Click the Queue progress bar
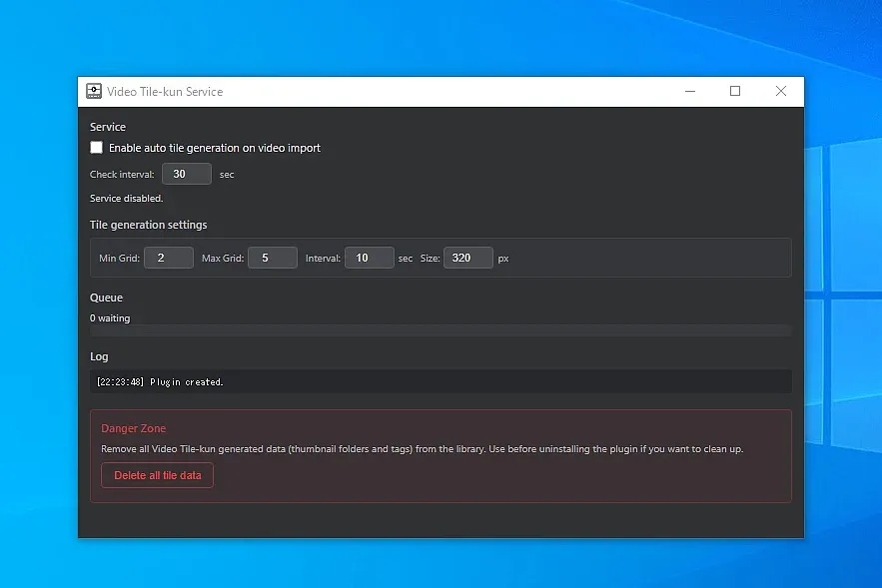Screen dimensions: 882x588 (440, 330)
